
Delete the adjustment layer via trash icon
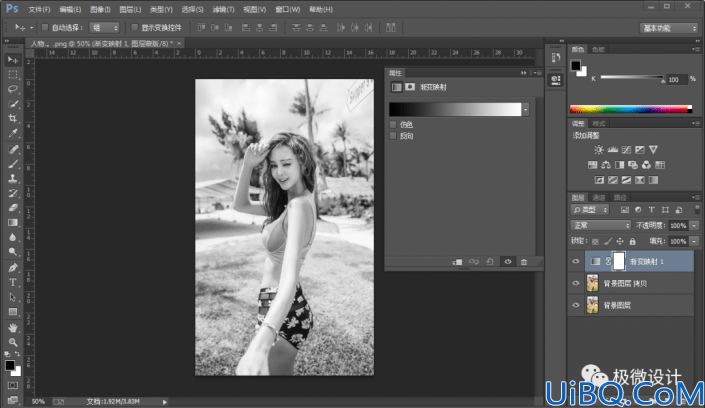[524, 262]
